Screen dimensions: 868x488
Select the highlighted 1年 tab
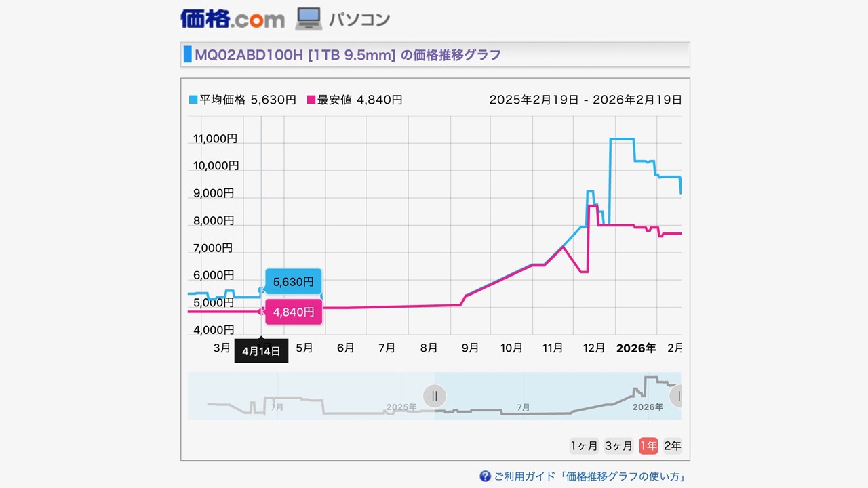coord(648,445)
